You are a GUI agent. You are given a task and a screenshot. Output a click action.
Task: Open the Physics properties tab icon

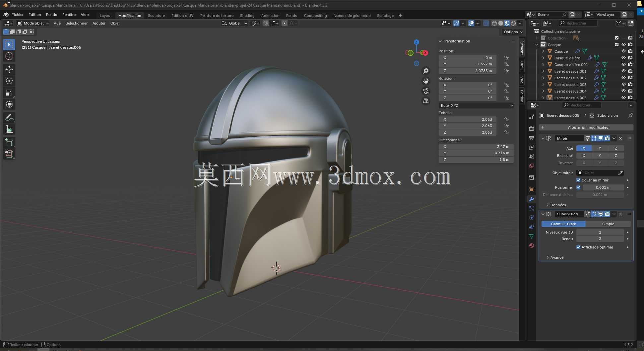532,218
